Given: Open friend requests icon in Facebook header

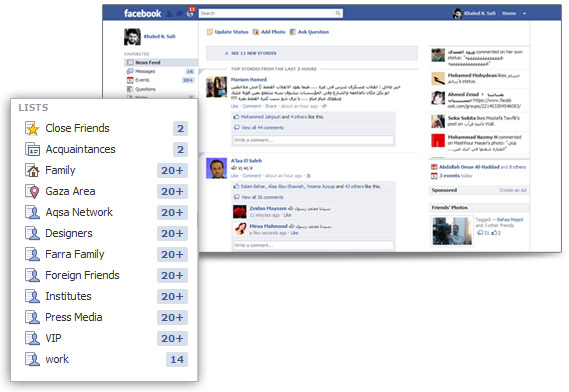Looking at the screenshot, I should [x=169, y=14].
